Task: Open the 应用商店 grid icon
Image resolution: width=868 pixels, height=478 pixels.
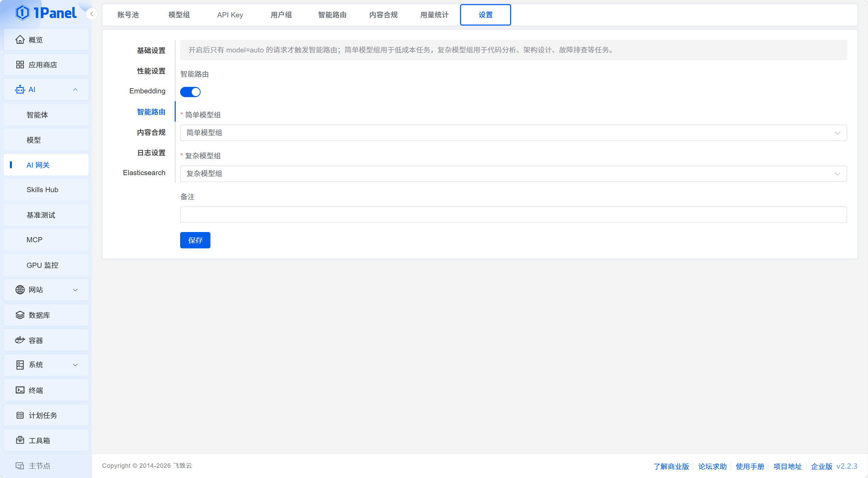Action: pyautogui.click(x=20, y=65)
